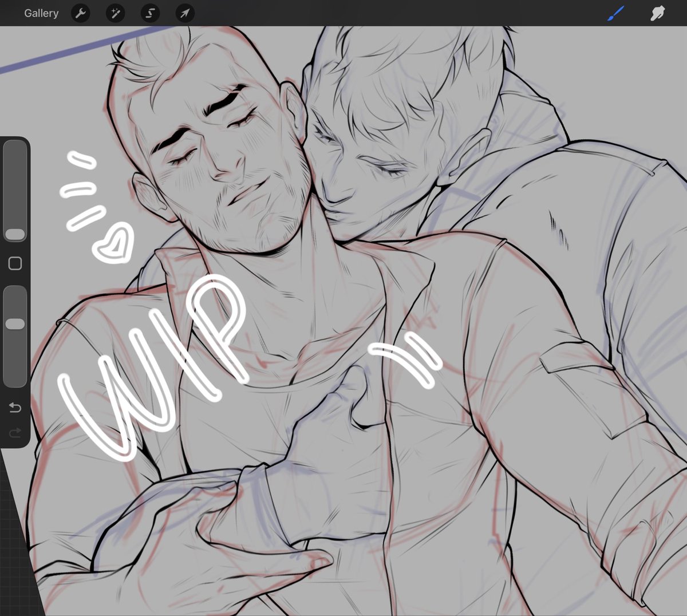Redo the last undone action

pos(15,432)
